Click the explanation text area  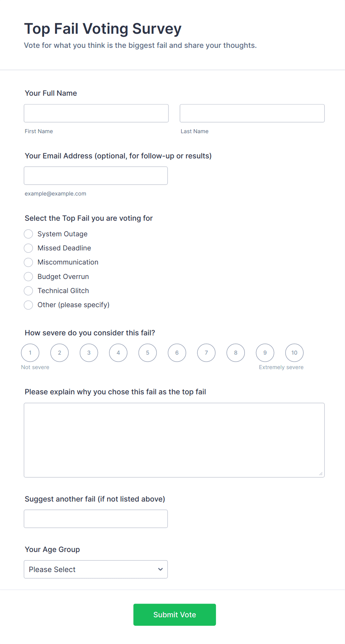click(x=174, y=440)
